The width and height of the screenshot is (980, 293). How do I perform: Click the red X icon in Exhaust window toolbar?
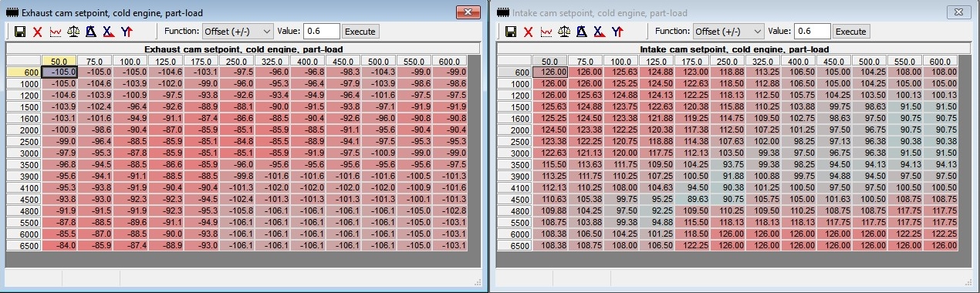point(37,32)
